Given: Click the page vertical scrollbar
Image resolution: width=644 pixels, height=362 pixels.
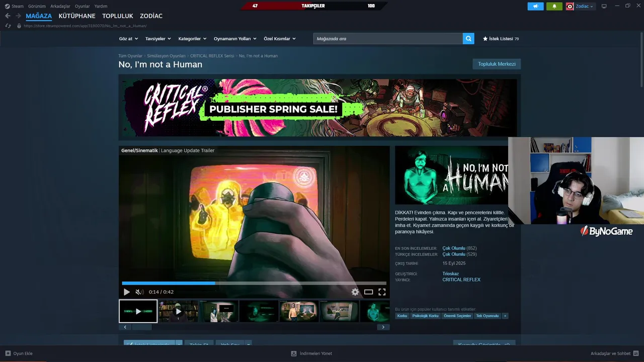Looking at the screenshot, I should click(641, 60).
